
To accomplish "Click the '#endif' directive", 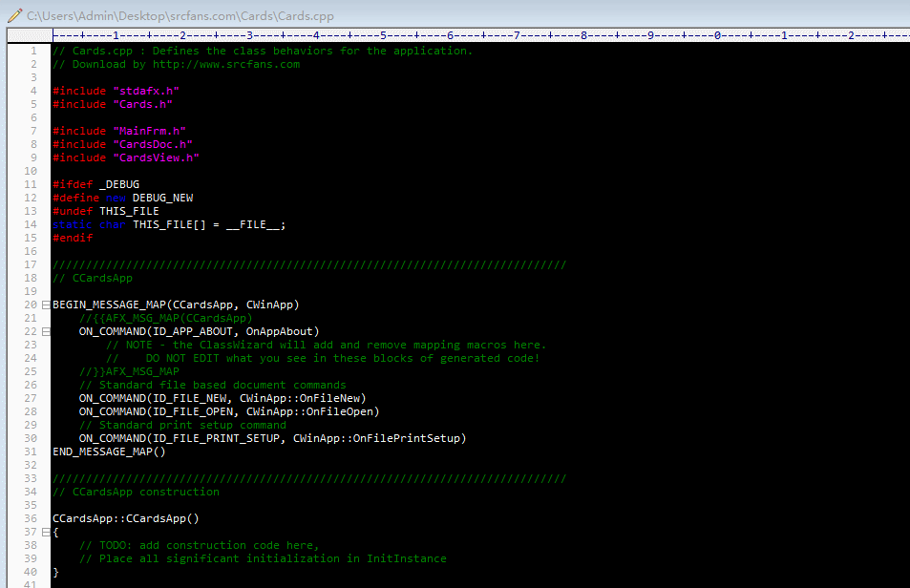I will click(73, 238).
